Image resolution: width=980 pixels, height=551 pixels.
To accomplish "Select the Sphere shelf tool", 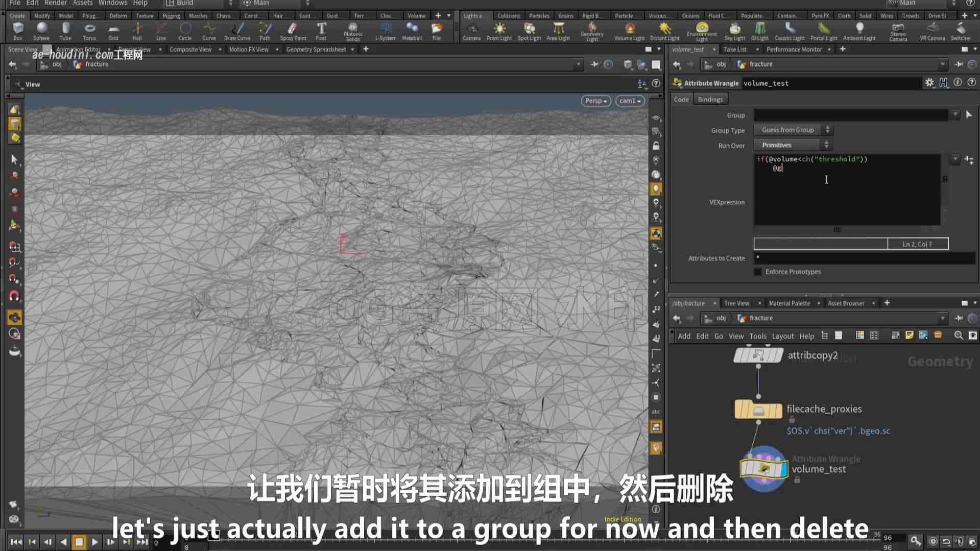I will point(41,31).
